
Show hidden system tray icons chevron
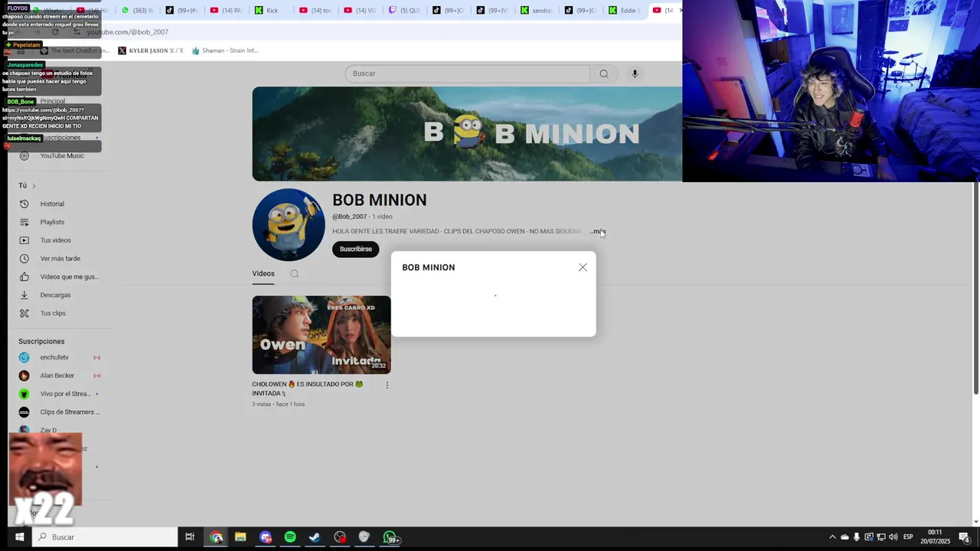pos(832,537)
